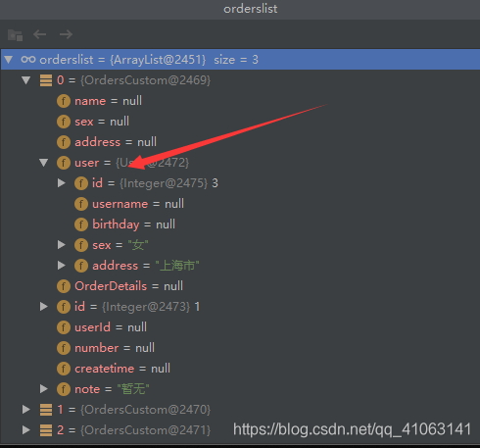Click field icon next to address "上海市"
The image size is (480, 448).
click(81, 266)
